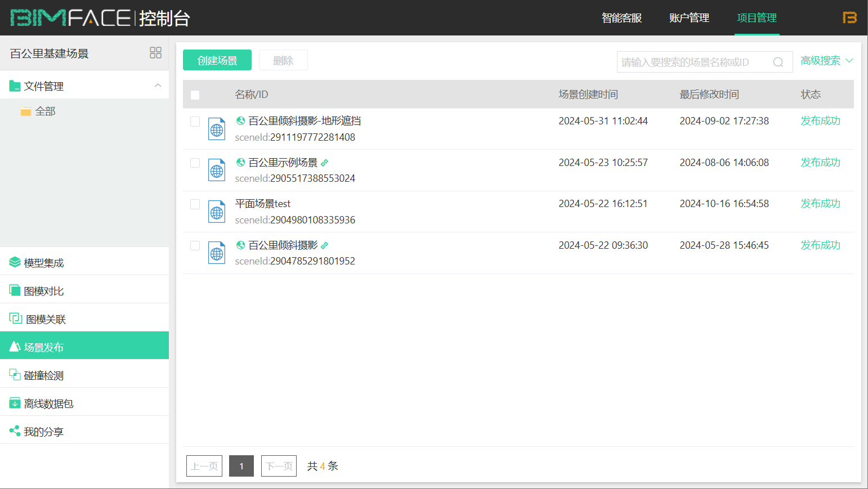Click the edit pencil beside 百公里示例场景
Viewport: 868px width, 489px height.
click(325, 162)
